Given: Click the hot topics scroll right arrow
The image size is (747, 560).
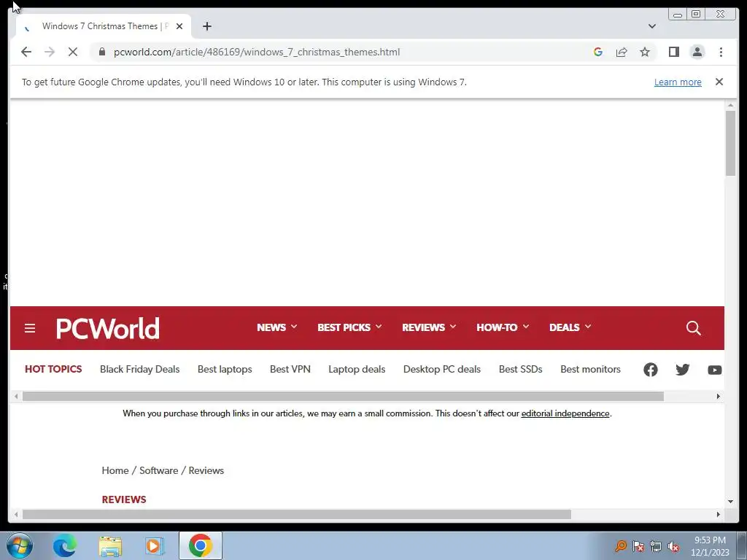Looking at the screenshot, I should pyautogui.click(x=719, y=396).
